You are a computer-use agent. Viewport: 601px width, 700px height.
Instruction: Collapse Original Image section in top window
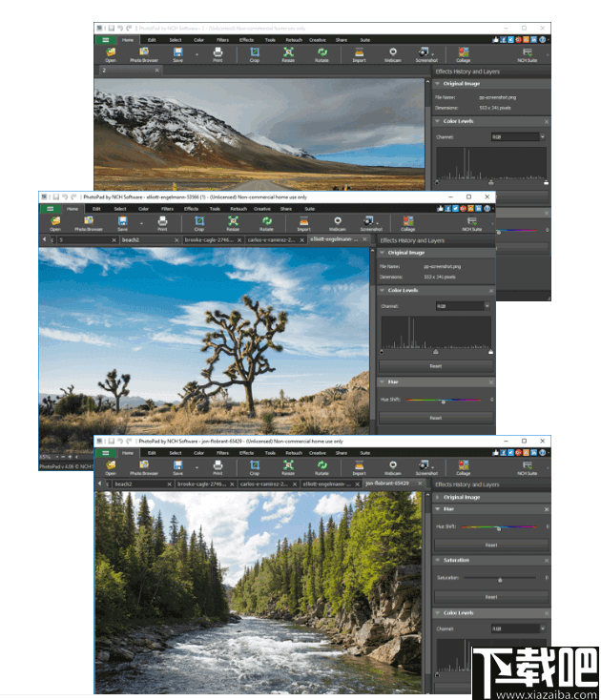click(438, 84)
